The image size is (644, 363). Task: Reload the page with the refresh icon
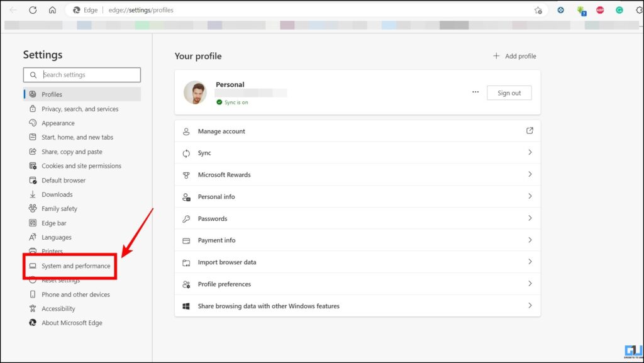33,10
